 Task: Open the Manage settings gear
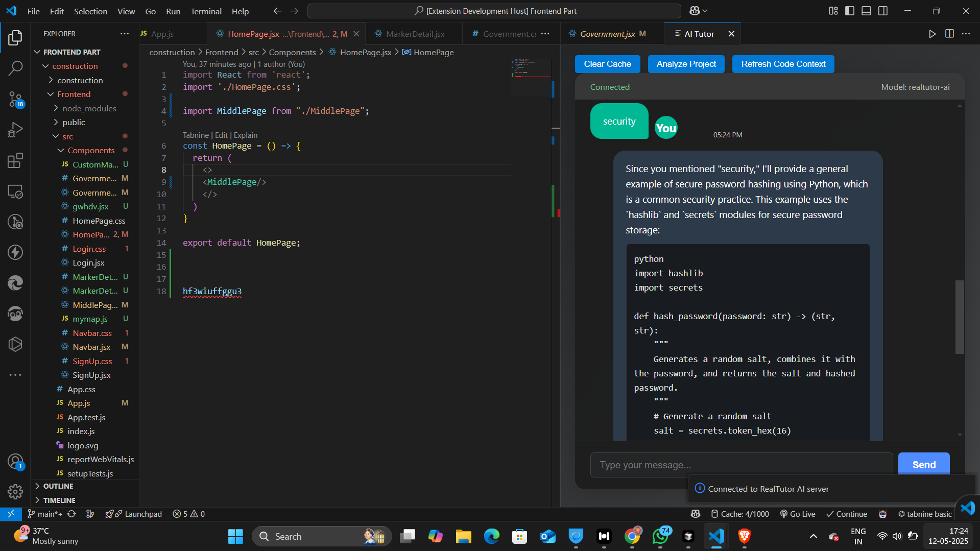tap(15, 491)
